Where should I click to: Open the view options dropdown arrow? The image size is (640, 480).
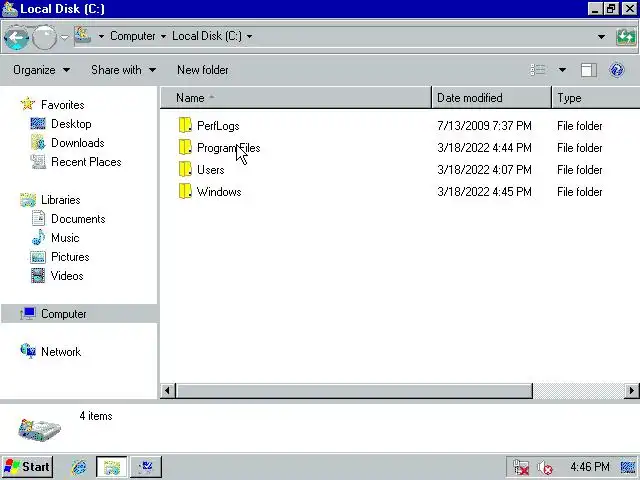[x=562, y=70]
